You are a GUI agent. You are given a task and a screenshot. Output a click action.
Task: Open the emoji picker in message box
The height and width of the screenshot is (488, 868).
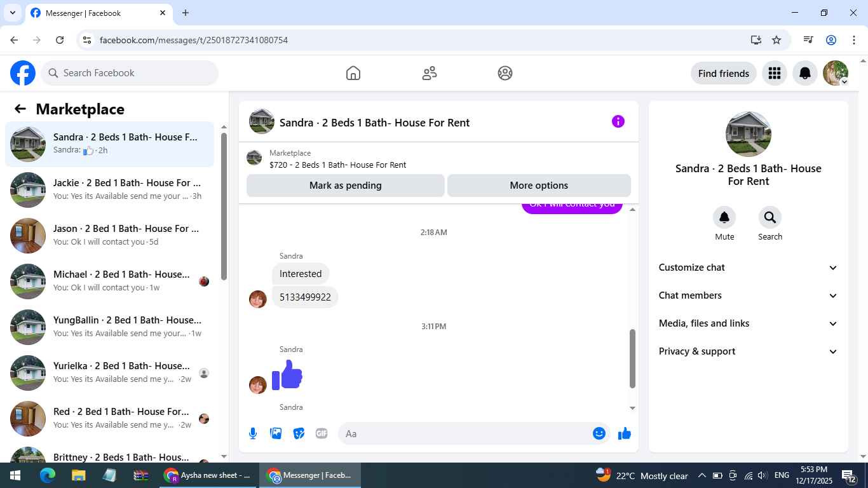[599, 433]
